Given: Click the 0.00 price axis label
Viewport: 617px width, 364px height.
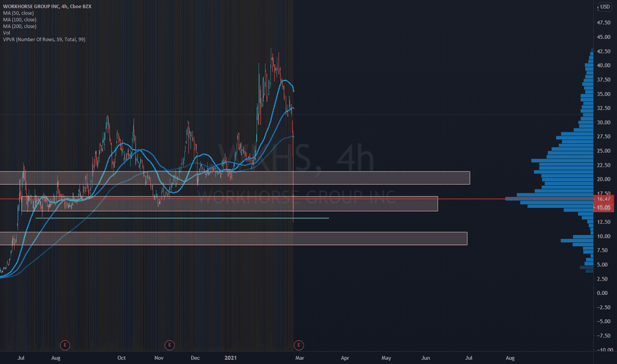Looking at the screenshot, I should click(602, 293).
